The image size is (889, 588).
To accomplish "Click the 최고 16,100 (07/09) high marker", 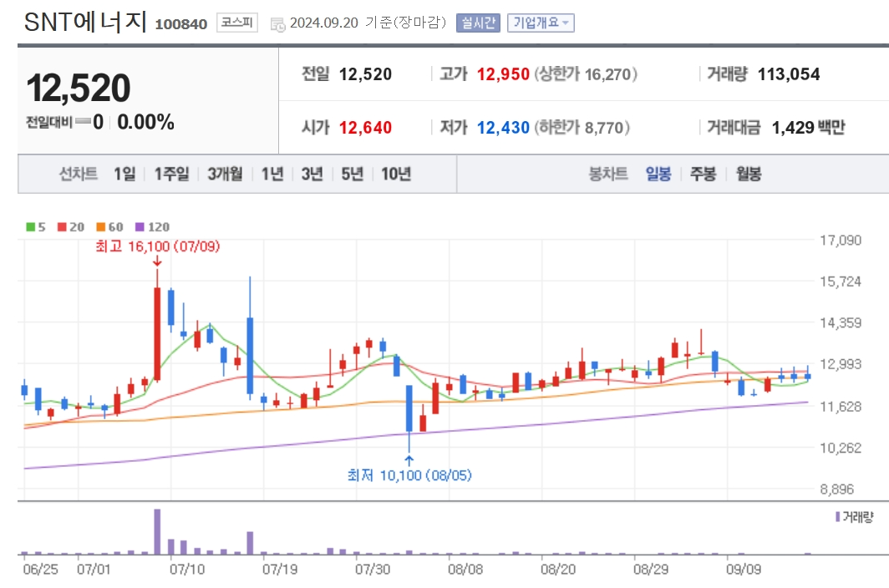I will (158, 246).
